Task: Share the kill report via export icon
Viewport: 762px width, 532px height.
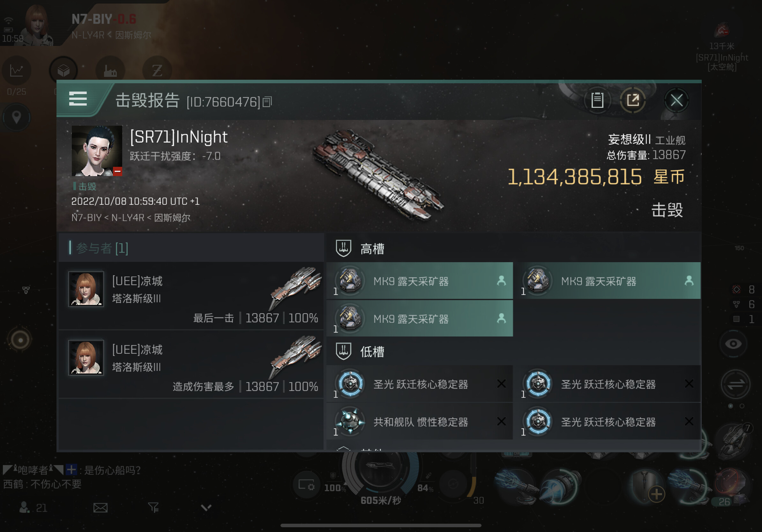Action: (x=632, y=100)
